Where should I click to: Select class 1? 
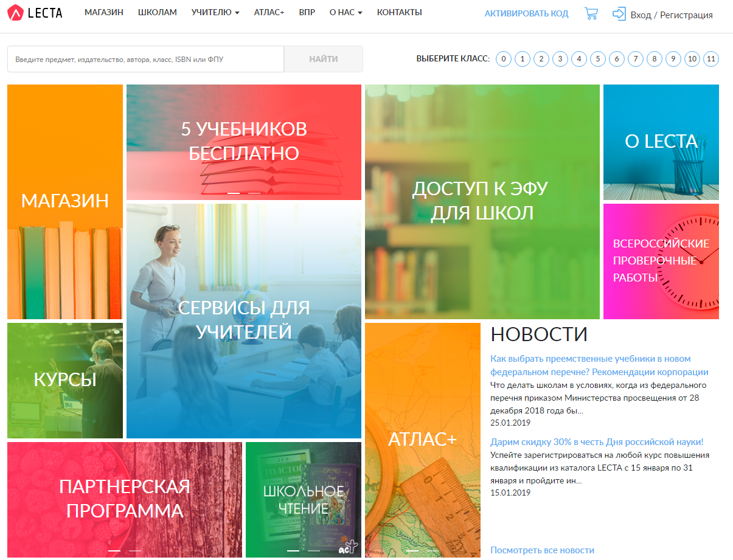[523, 59]
